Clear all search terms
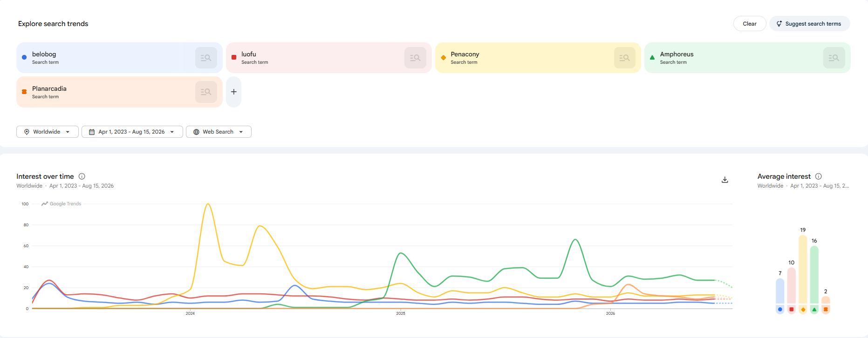This screenshot has width=868, height=338. 750,24
